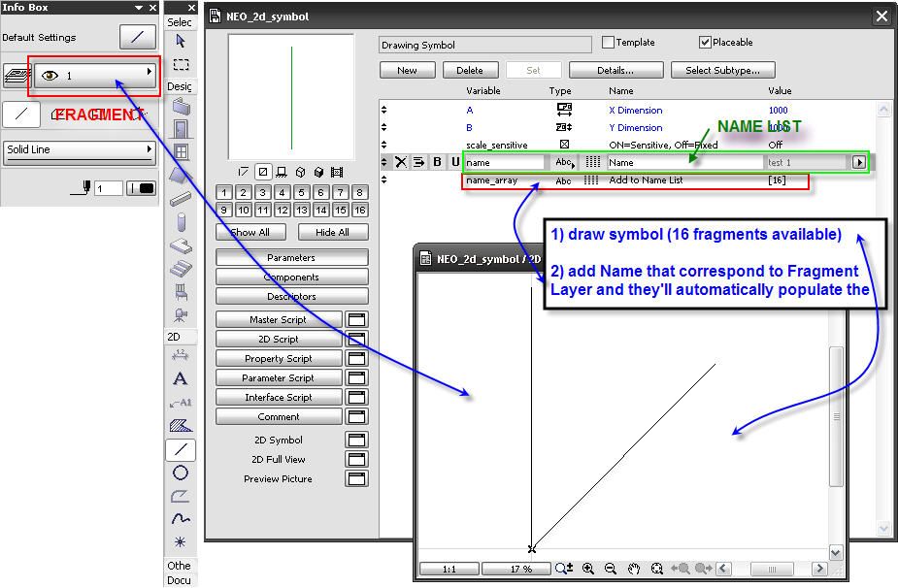Select the Object chair tool
This screenshot has width=898, height=588.
click(x=181, y=292)
